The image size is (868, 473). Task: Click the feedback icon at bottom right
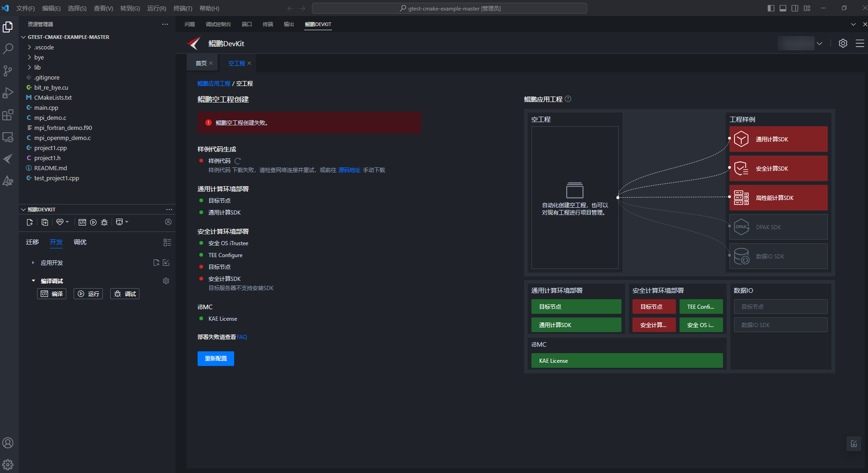854,444
